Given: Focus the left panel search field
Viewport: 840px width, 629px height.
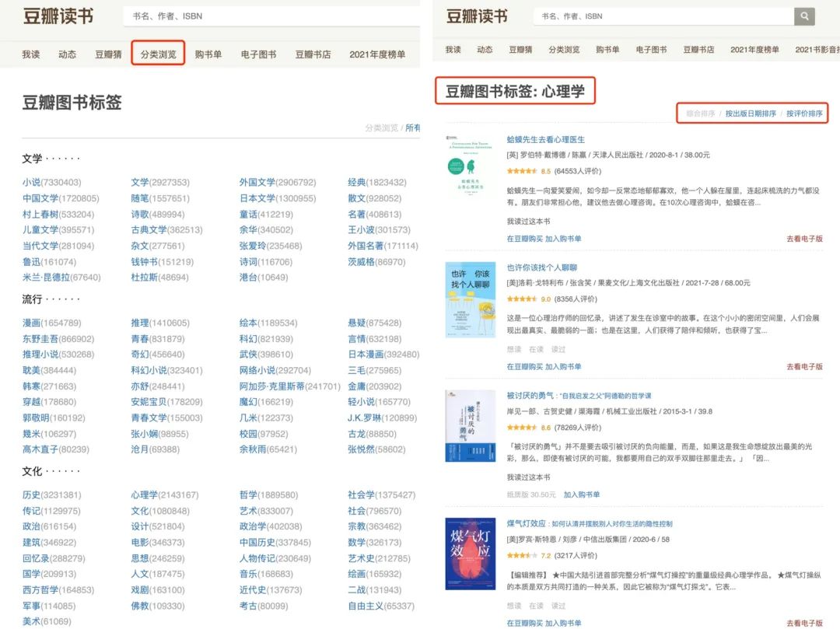Looking at the screenshot, I should pyautogui.click(x=271, y=16).
